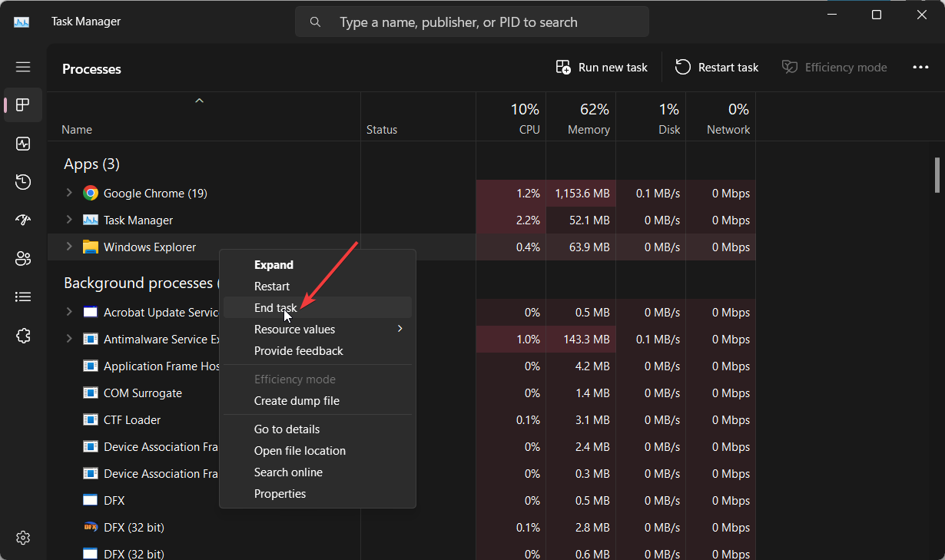Choose Expand in the context menu

[317, 265]
